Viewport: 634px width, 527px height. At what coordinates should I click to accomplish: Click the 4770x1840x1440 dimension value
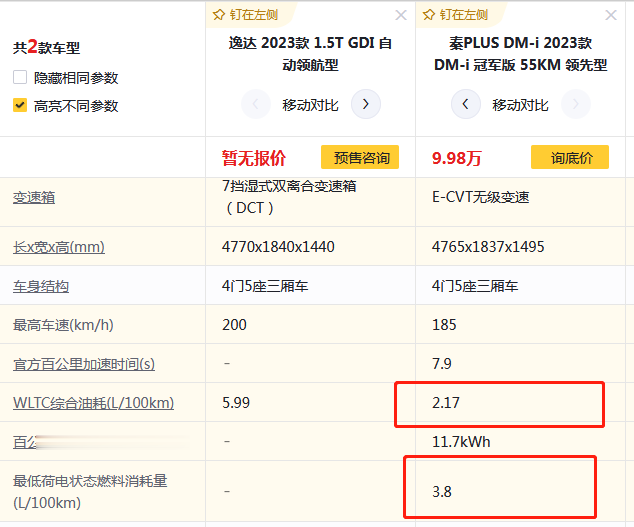278,247
